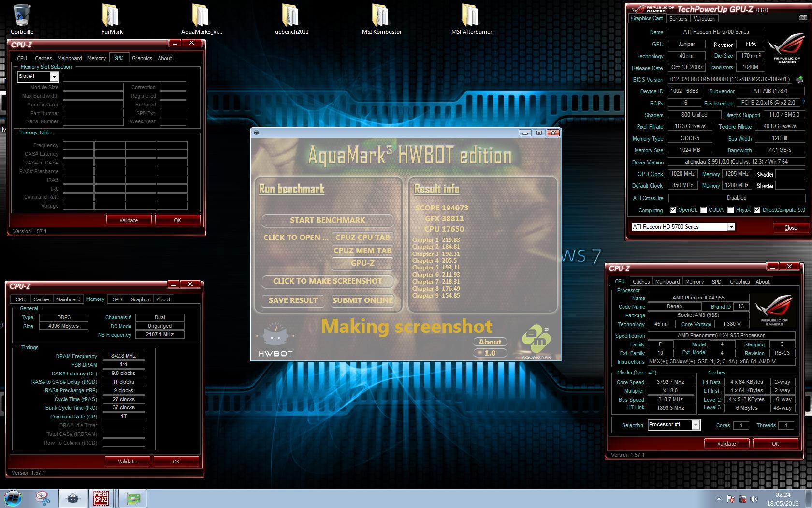812x508 pixels.
Task: Toggle the CUDA checkbox
Action: point(703,210)
